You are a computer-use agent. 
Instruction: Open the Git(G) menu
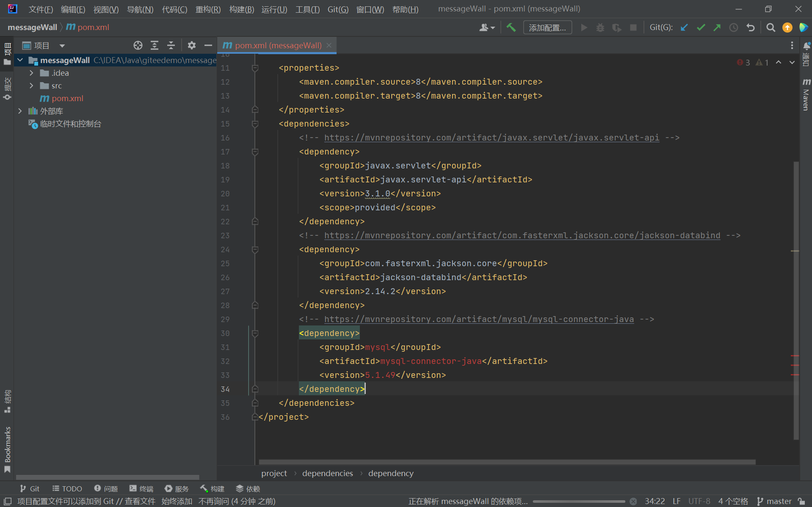[x=338, y=9]
